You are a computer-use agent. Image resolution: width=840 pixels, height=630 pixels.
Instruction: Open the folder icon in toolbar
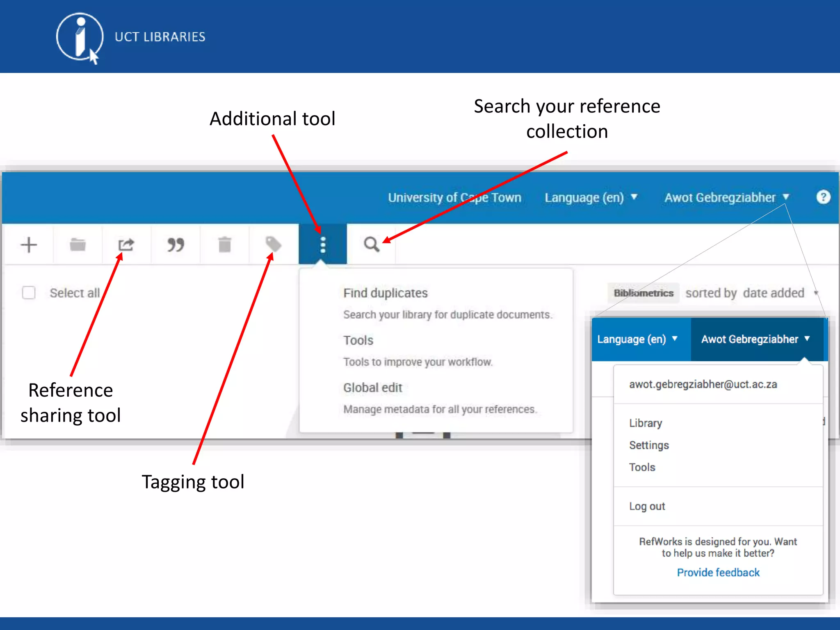(78, 244)
